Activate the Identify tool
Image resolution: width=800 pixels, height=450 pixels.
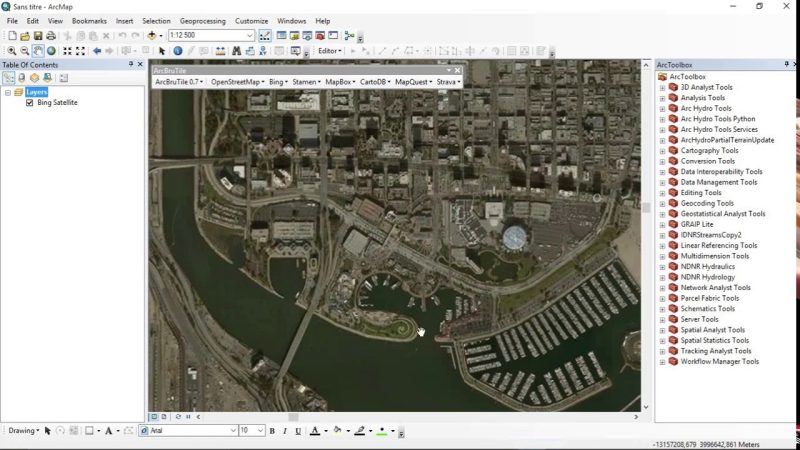[x=178, y=51]
